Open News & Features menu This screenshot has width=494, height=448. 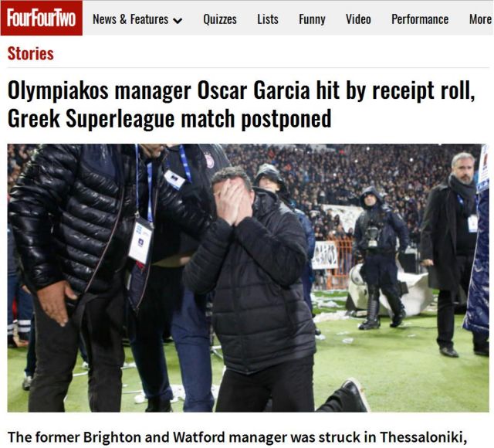[130, 19]
